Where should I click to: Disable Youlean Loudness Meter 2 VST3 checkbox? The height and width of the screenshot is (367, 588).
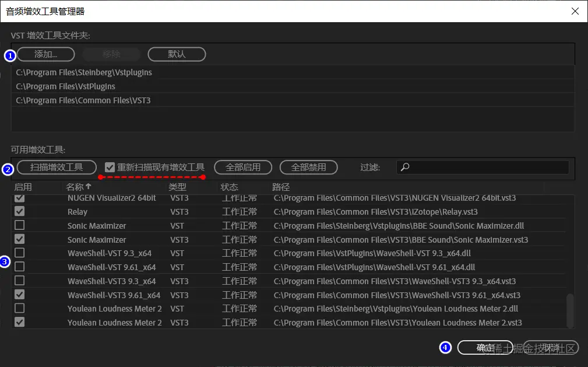click(19, 322)
